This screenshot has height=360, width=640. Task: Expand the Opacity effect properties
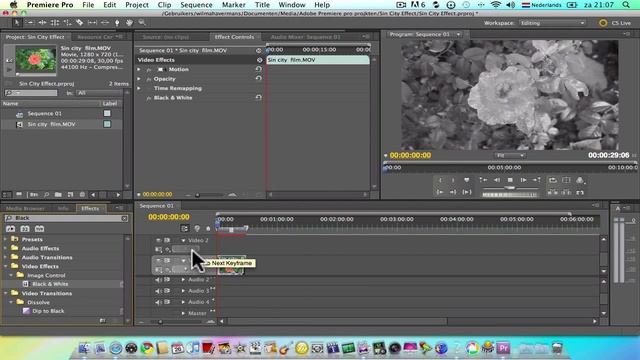tap(139, 79)
